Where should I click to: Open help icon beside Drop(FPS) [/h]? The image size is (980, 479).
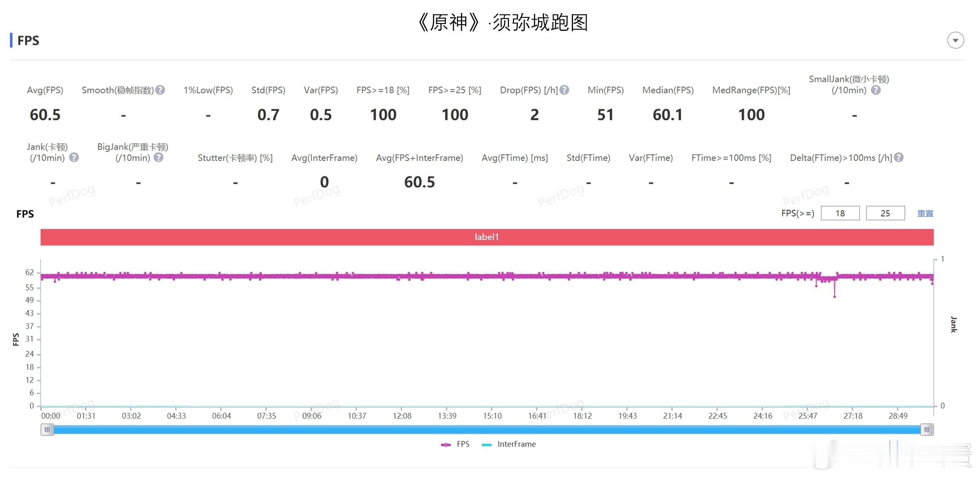(565, 90)
